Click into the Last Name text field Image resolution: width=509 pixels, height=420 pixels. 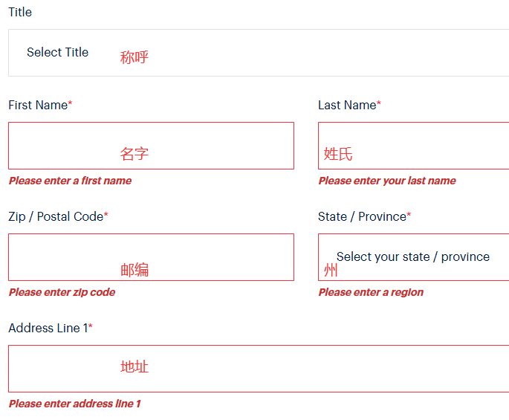click(414, 146)
